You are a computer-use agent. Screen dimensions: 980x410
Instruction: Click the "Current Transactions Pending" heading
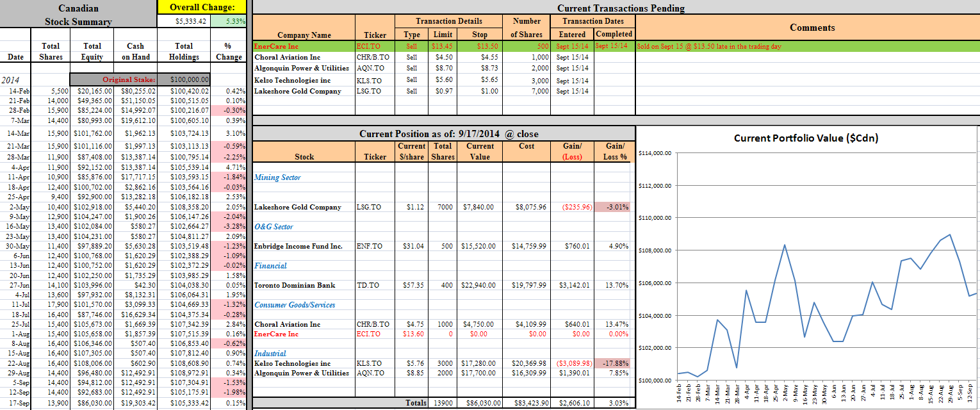tap(621, 8)
